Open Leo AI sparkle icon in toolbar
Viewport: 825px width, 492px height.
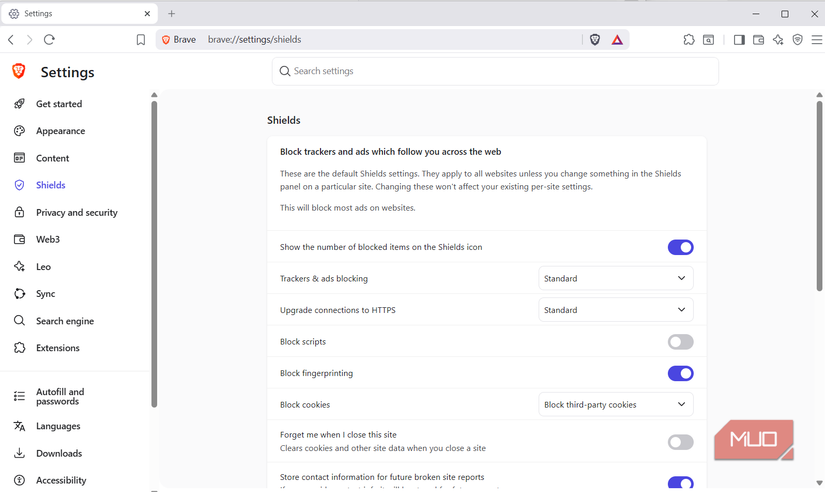click(x=778, y=39)
